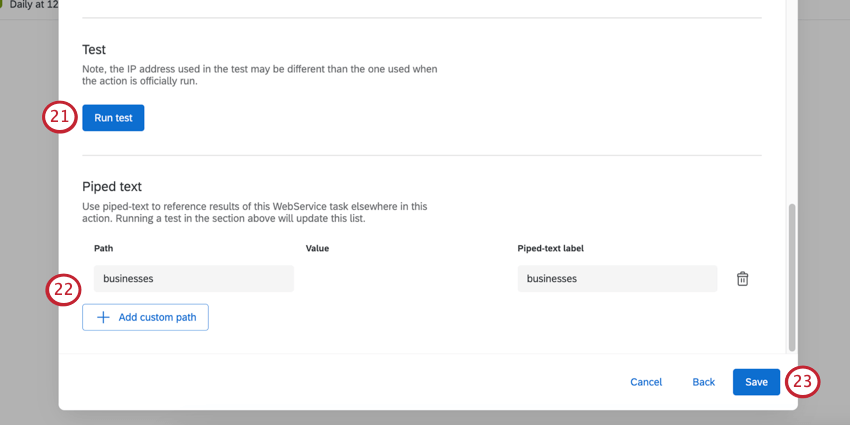Grab the dialog's vertical scrollbar thumb
Screen dimensions: 850x425
(x=791, y=278)
